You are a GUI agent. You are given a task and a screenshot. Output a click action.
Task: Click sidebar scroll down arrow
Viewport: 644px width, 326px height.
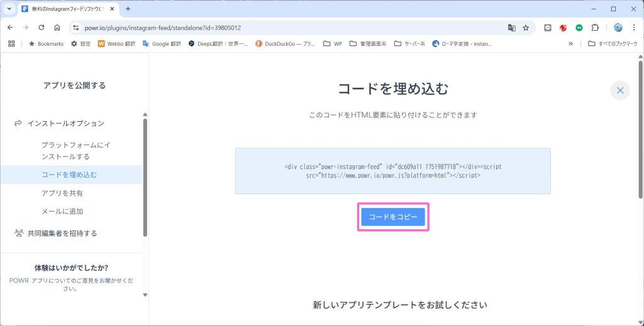click(x=145, y=295)
